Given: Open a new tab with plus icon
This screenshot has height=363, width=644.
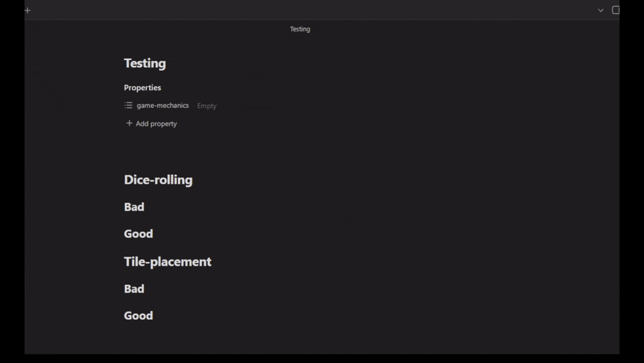Looking at the screenshot, I should (27, 10).
